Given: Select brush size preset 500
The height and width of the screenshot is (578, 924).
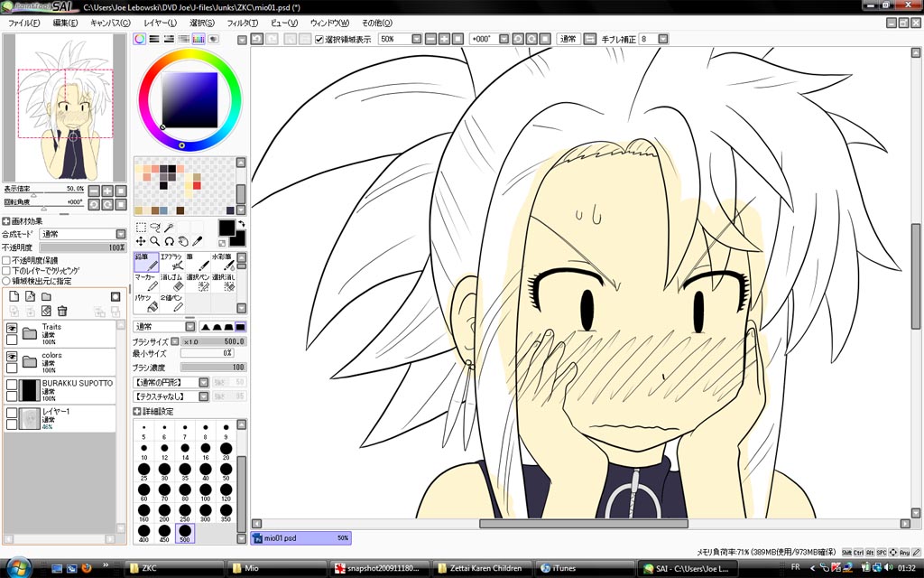Looking at the screenshot, I should pyautogui.click(x=185, y=533).
